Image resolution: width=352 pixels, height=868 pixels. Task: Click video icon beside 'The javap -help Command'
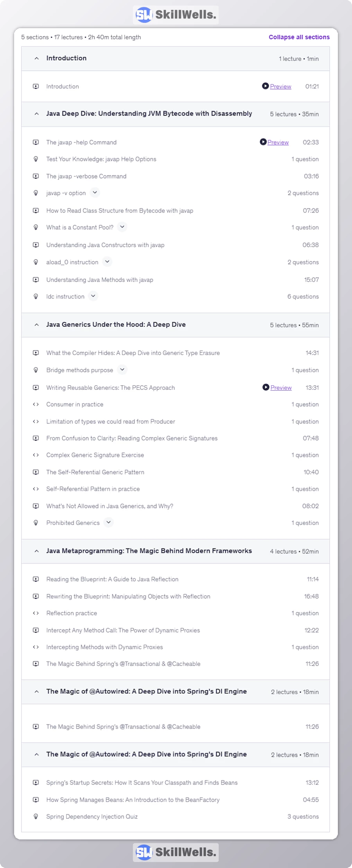(x=36, y=143)
